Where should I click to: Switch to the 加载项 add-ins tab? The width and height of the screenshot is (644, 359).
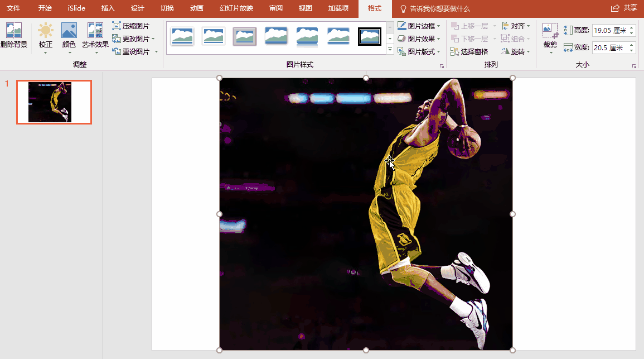(x=338, y=8)
